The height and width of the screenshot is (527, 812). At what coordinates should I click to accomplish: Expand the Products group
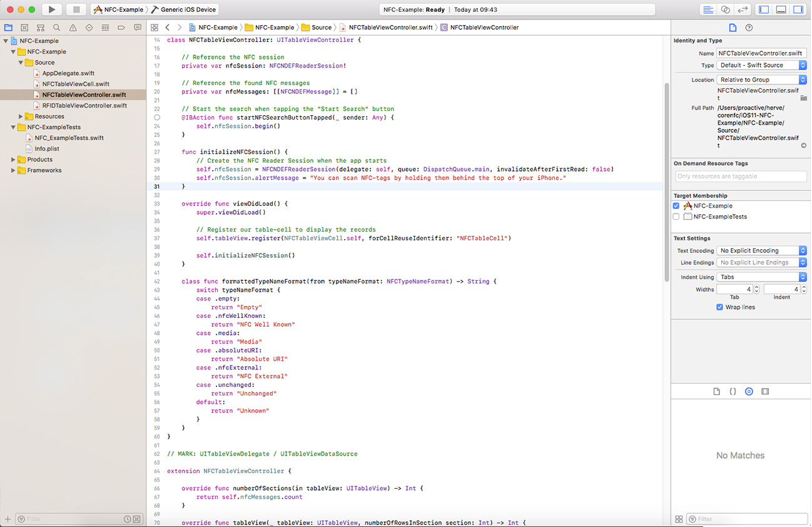[x=13, y=160]
